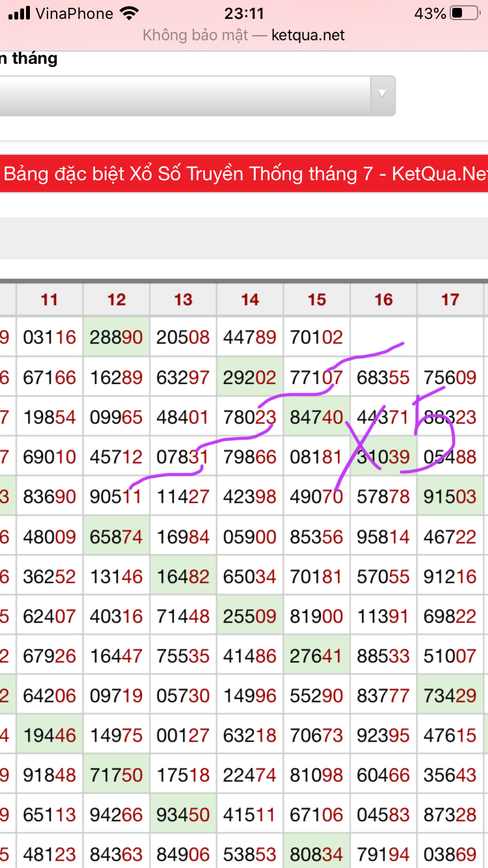Tap column header 17
The height and width of the screenshot is (868, 488).
click(x=450, y=299)
